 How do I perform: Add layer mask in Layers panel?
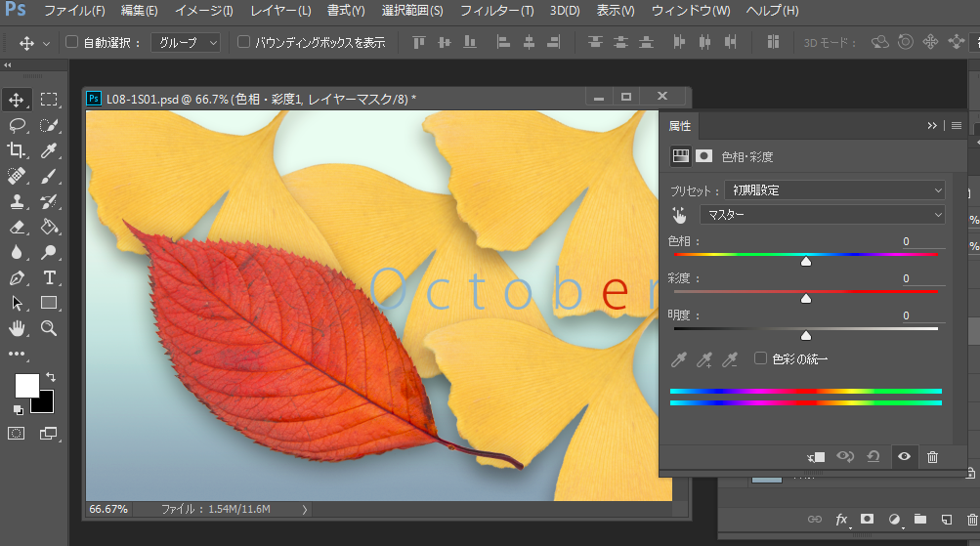[x=867, y=519]
